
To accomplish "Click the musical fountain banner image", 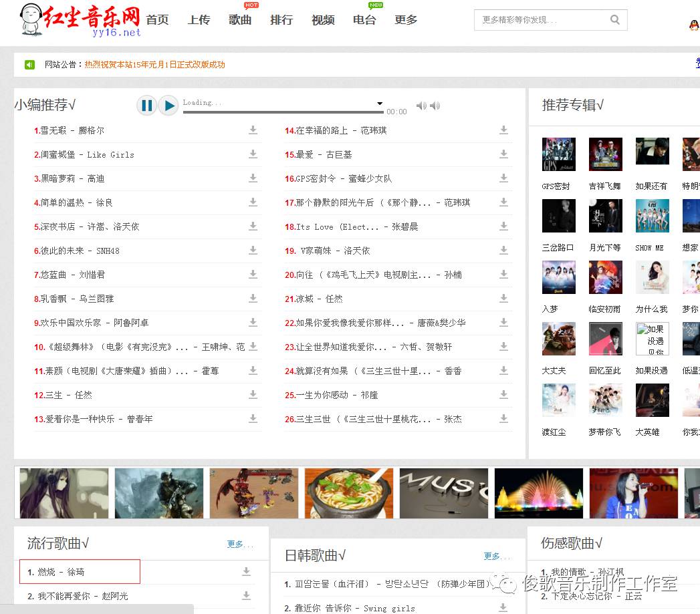I will click(539, 493).
